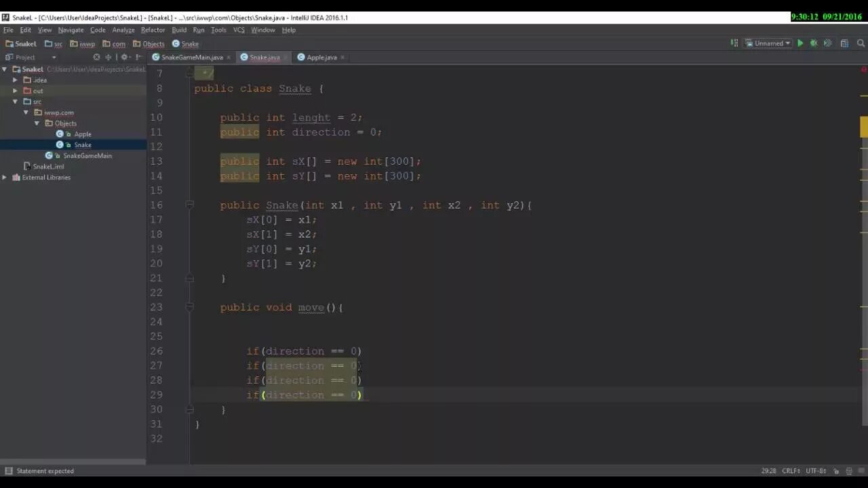The height and width of the screenshot is (488, 868).
Task: Expand External Libraries node
Action: (5, 178)
